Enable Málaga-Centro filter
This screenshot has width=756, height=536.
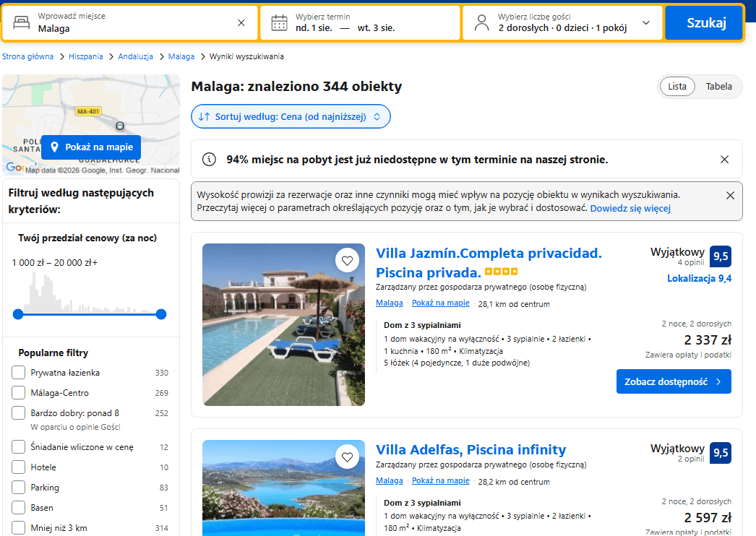click(x=18, y=393)
